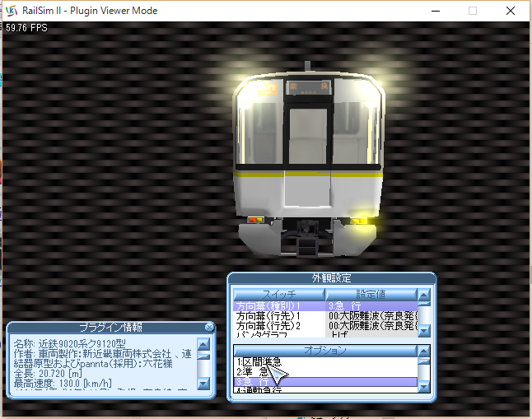
Task: Click the オプション list header
Action: point(325,351)
